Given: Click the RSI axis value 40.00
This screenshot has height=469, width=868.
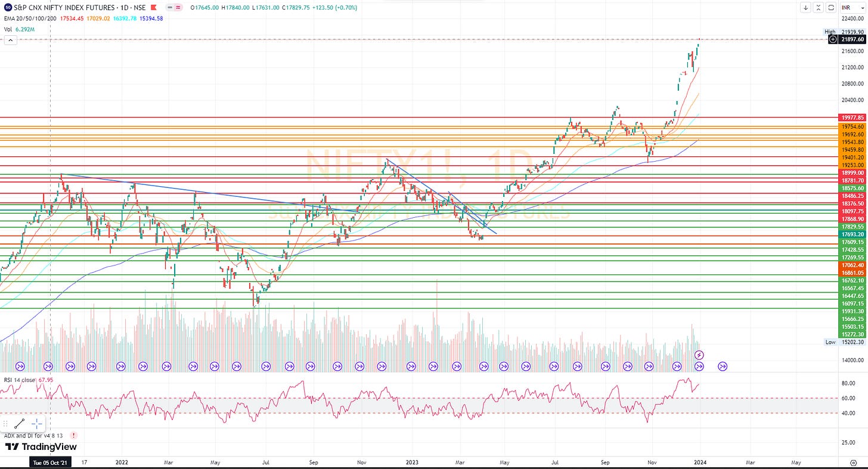Looking at the screenshot, I should click(x=848, y=413).
